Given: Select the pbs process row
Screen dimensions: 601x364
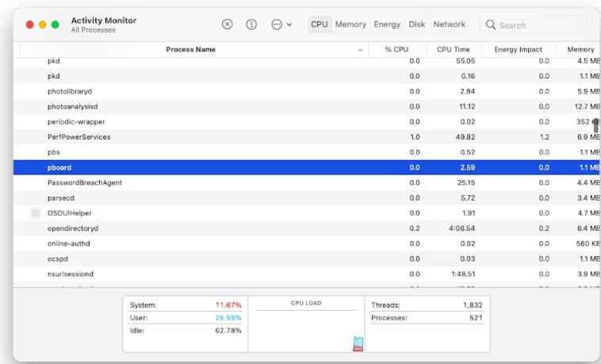Looking at the screenshot, I should point(307,152).
